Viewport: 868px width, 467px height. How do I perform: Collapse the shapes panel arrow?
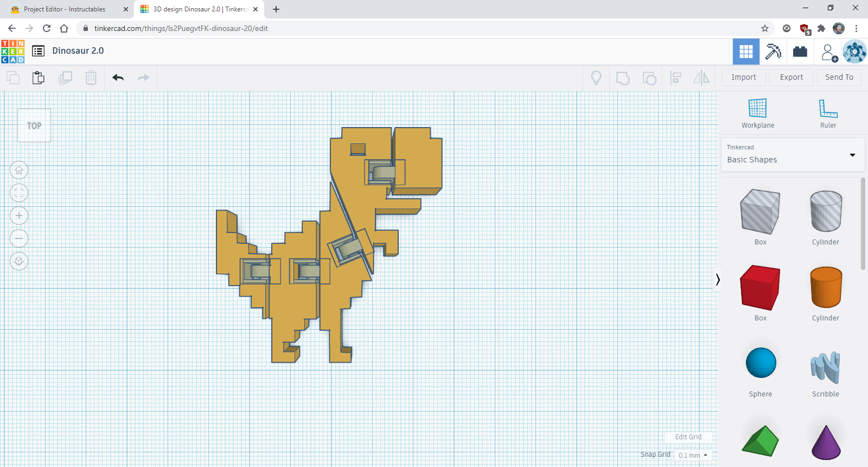pyautogui.click(x=718, y=280)
